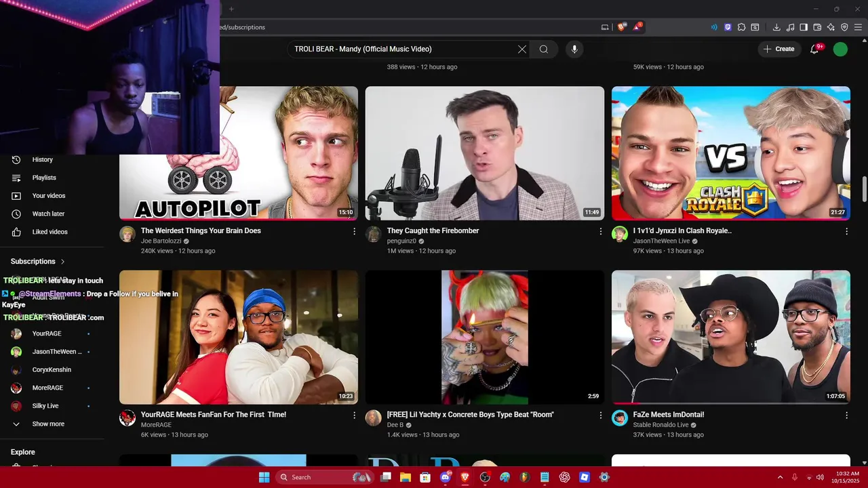The height and width of the screenshot is (488, 868).
Task: Expand the Subscriptions section chevron
Action: point(63,262)
